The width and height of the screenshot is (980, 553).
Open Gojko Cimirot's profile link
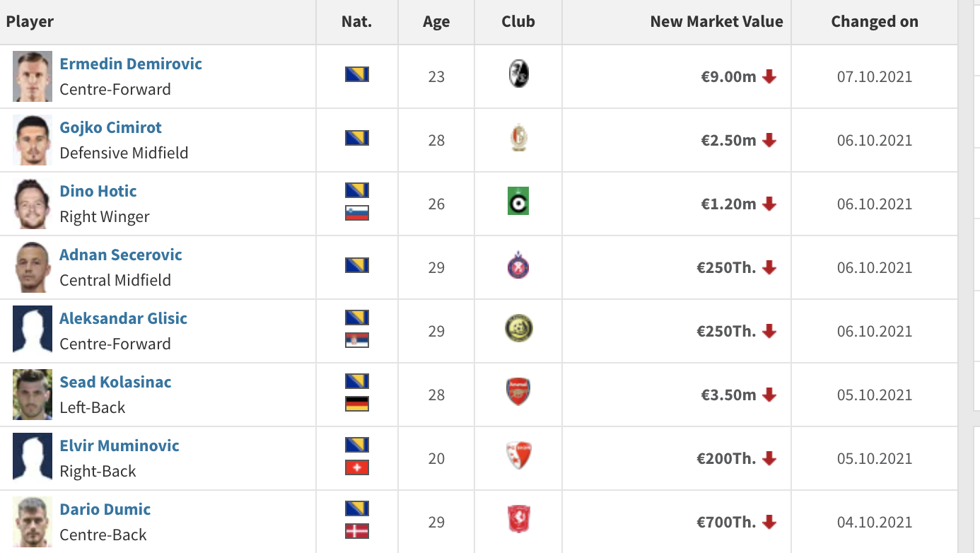pos(110,127)
